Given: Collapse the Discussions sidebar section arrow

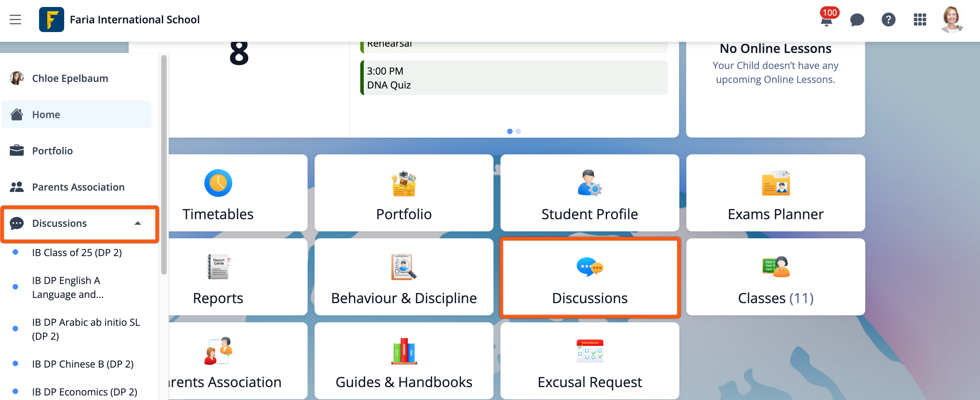Looking at the screenshot, I should click(x=138, y=223).
